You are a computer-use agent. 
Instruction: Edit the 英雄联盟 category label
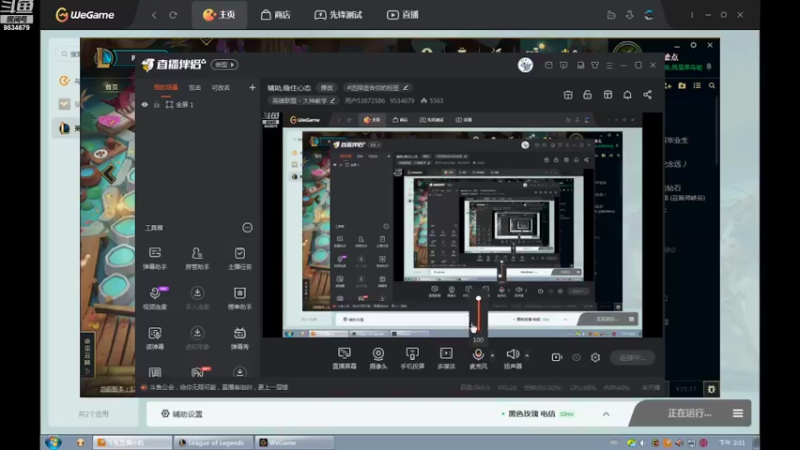[x=303, y=101]
